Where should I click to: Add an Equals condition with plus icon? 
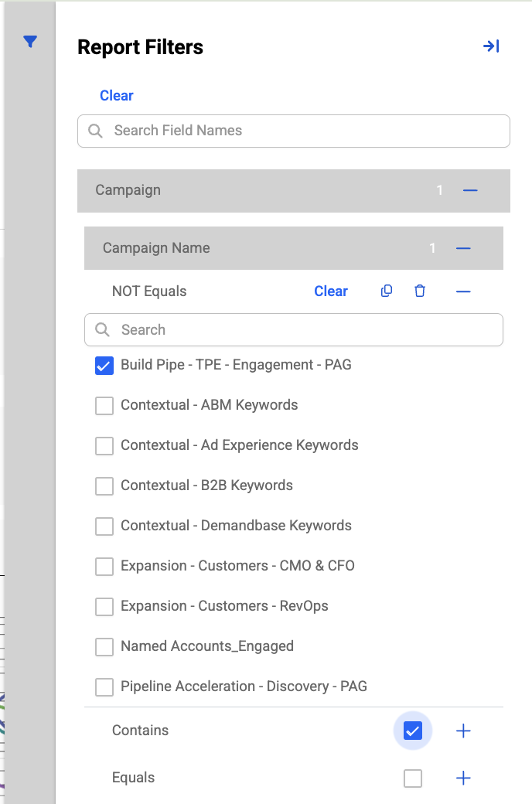463,778
